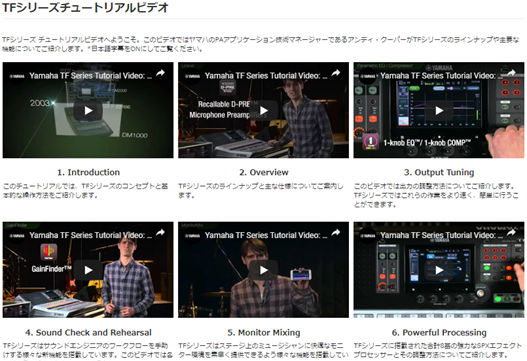527x361 pixels.
Task: Play the Monitor Mixing tutorial video
Action: coord(264,270)
